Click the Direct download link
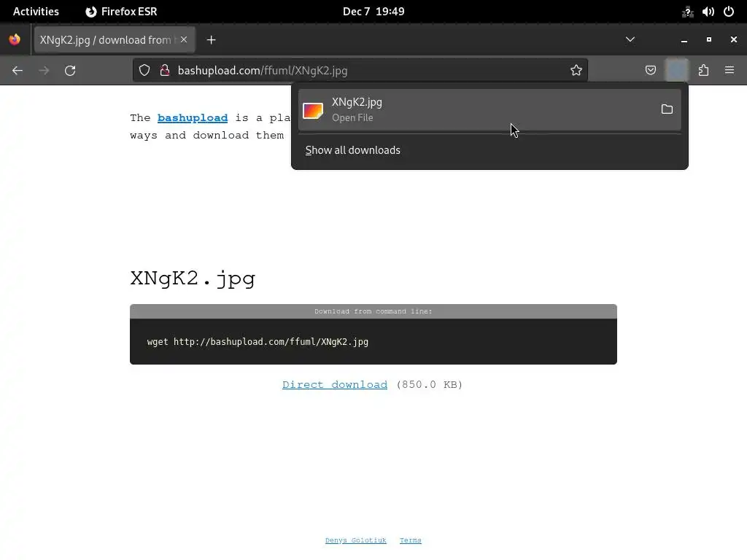The image size is (747, 560). click(334, 384)
